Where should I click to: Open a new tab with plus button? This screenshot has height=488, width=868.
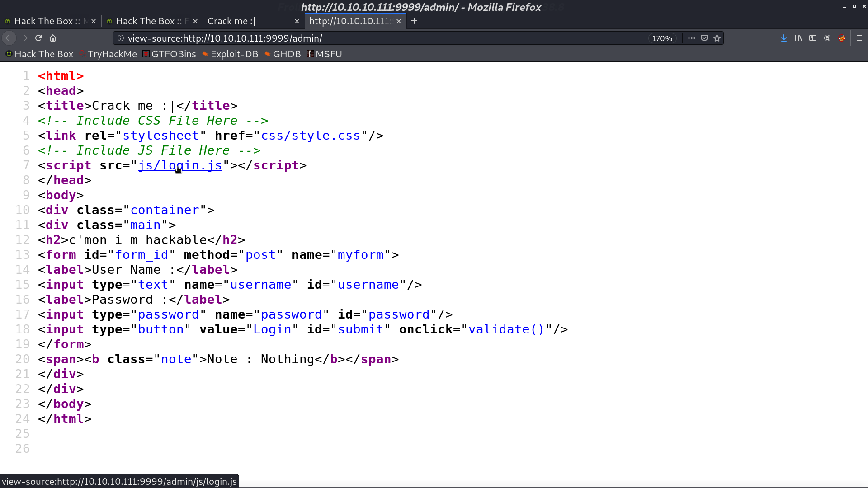[x=414, y=21]
